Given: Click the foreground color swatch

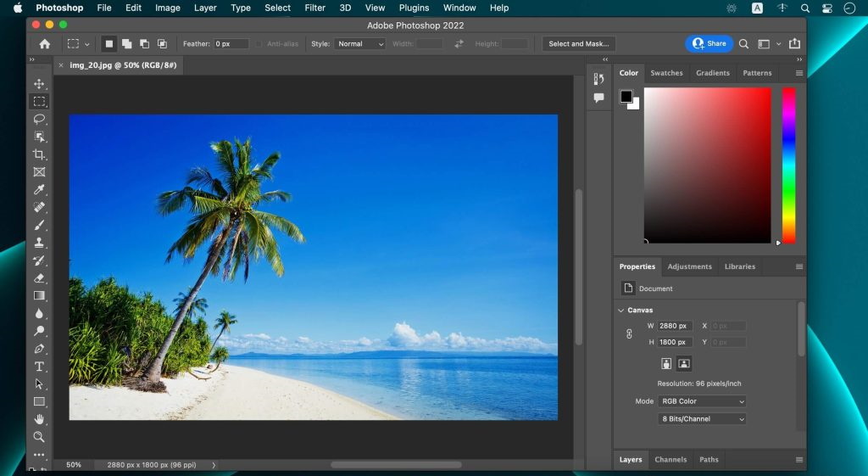Looking at the screenshot, I should (626, 97).
